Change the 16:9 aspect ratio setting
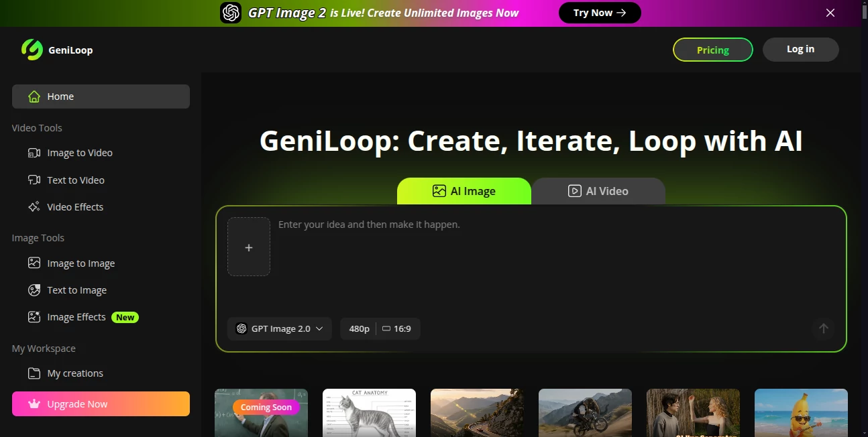Viewport: 868px width, 437px height. (397, 328)
